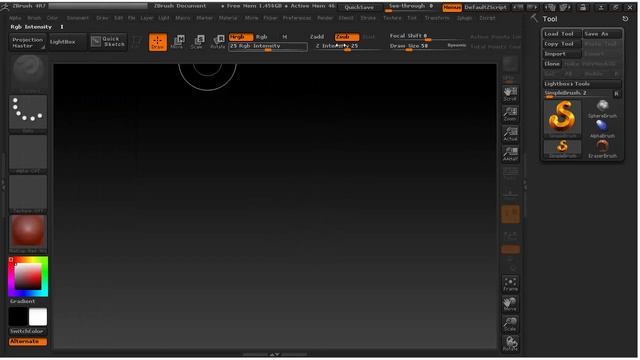640x360 pixels.
Task: Toggle the Mrgb channel button
Action: [240, 37]
